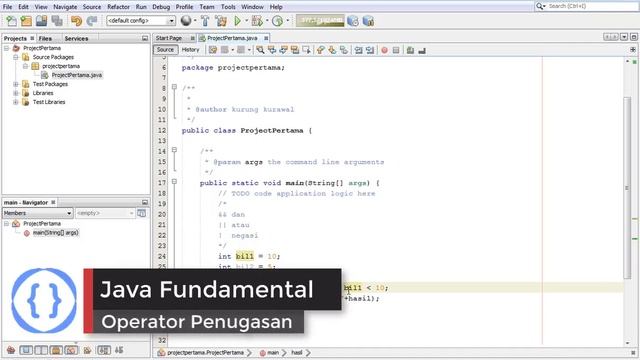Click the Find Selection magnifier icon
This screenshot has height=360, width=640.
tap(260, 50)
